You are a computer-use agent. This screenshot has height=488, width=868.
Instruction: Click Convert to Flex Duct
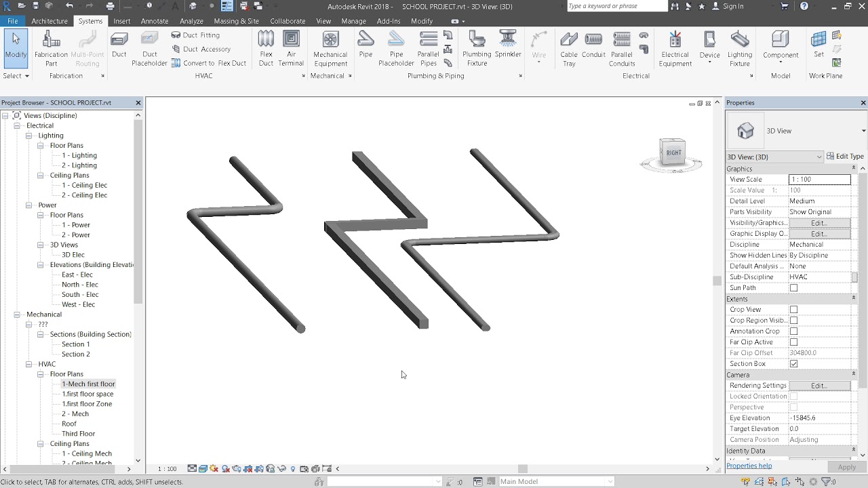tap(209, 63)
